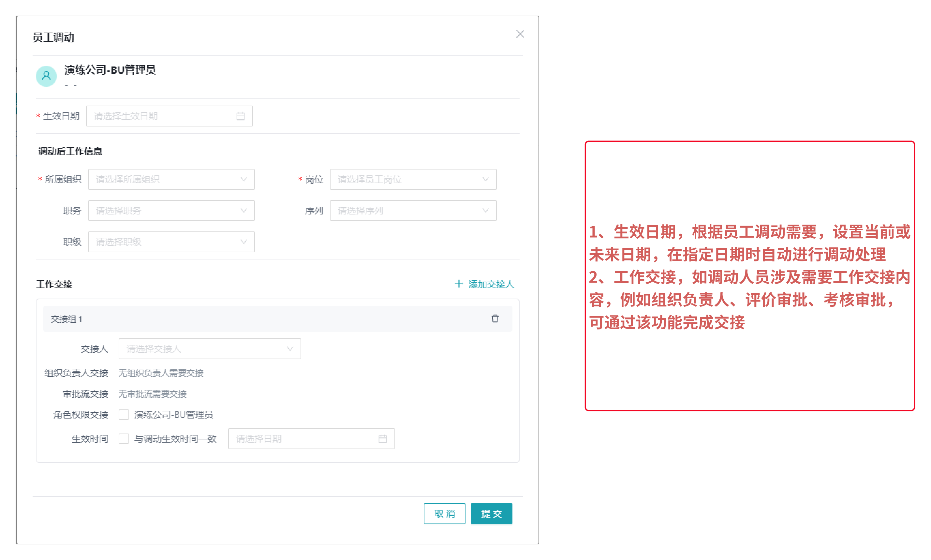Click the trash icon to delete 交接组 1
The image size is (931, 560).
pyautogui.click(x=495, y=318)
